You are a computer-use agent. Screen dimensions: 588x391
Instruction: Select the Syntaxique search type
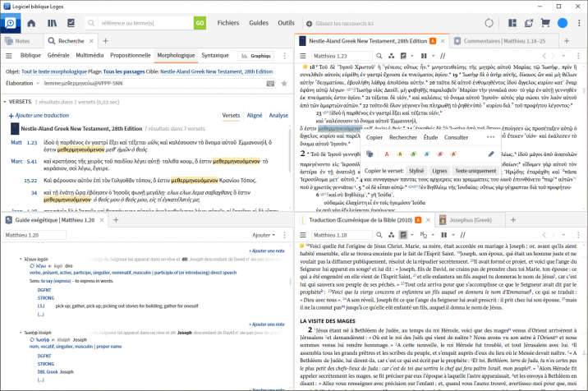(215, 55)
